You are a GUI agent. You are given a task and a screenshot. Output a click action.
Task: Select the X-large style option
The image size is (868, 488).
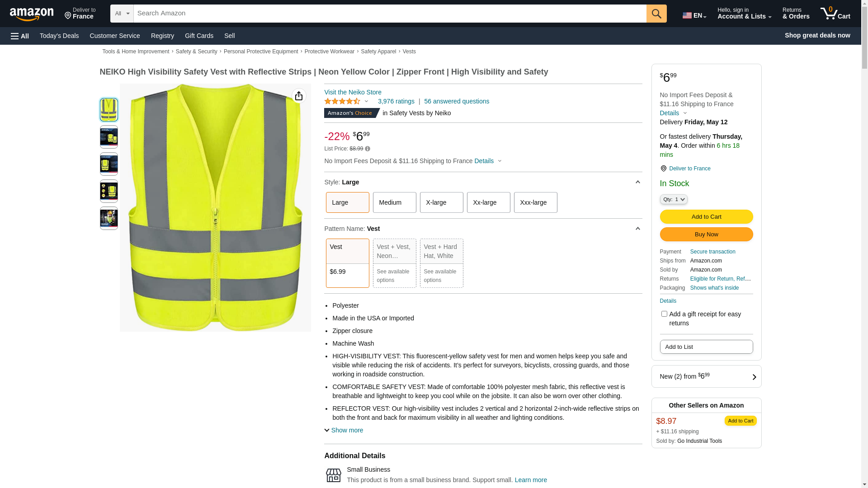tap(441, 202)
